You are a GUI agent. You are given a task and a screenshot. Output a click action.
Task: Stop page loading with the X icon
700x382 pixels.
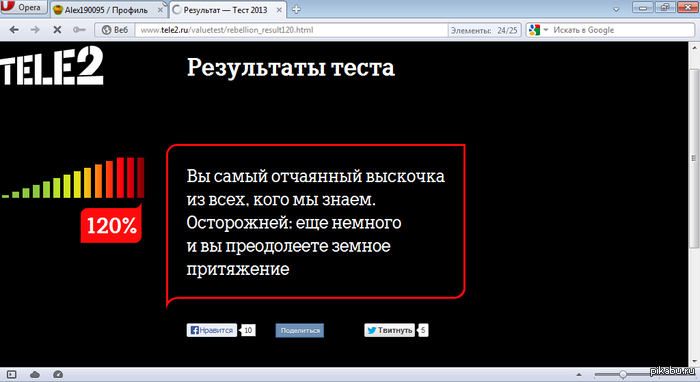point(57,30)
